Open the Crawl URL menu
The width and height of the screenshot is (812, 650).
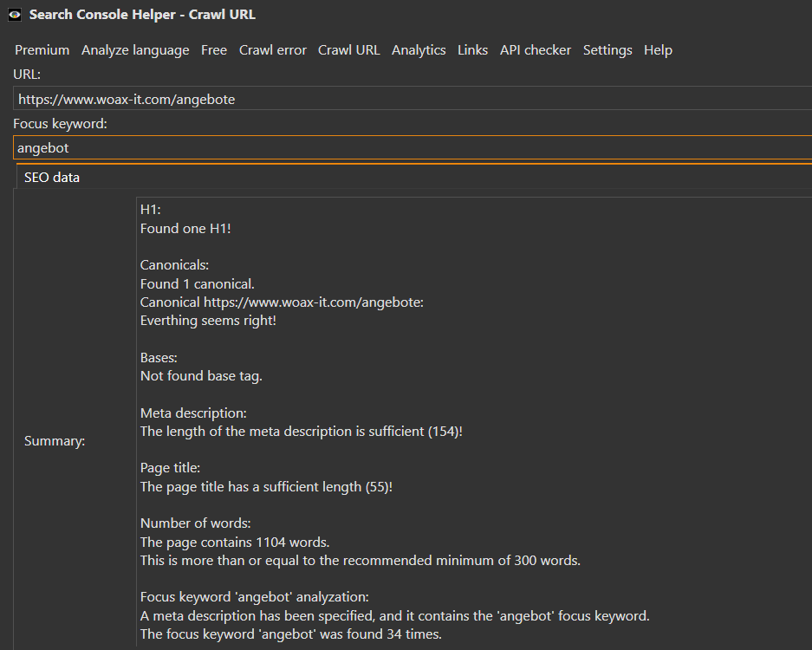tap(348, 50)
